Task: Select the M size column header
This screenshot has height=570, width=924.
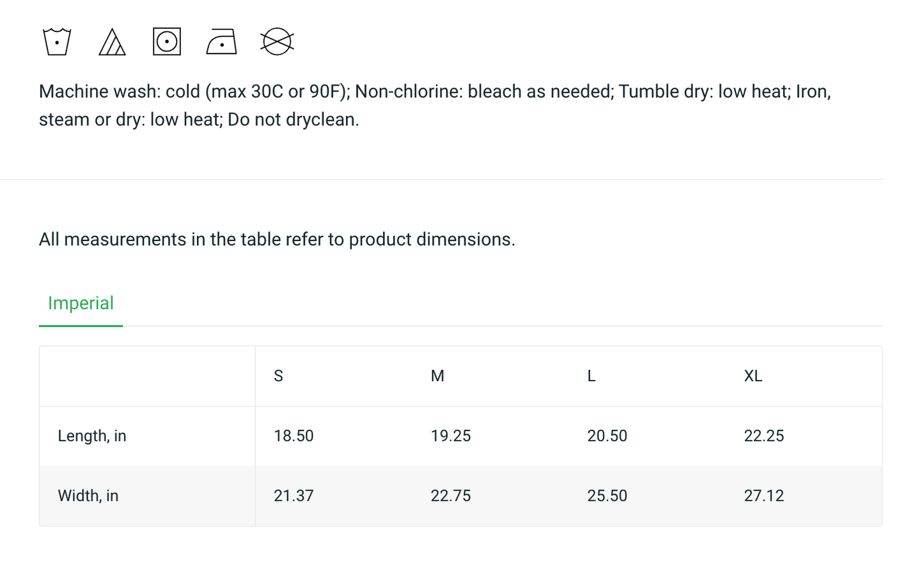Action: [437, 376]
